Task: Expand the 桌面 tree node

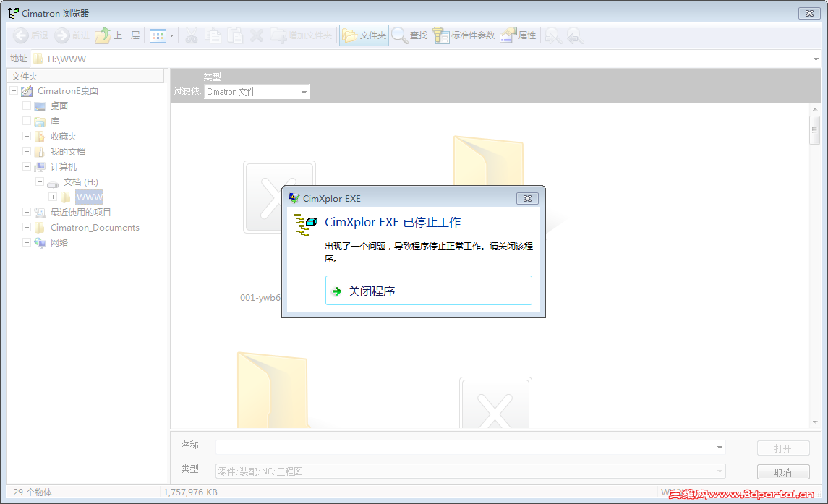Action: click(x=27, y=106)
